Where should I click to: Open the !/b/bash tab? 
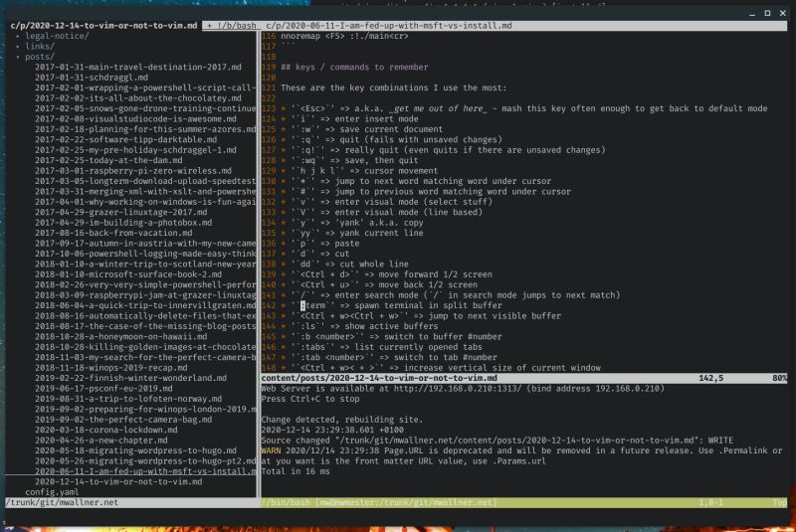(x=232, y=26)
